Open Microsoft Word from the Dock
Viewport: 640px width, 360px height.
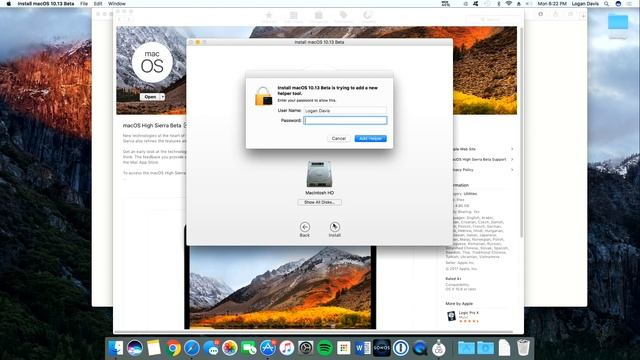[362, 348]
